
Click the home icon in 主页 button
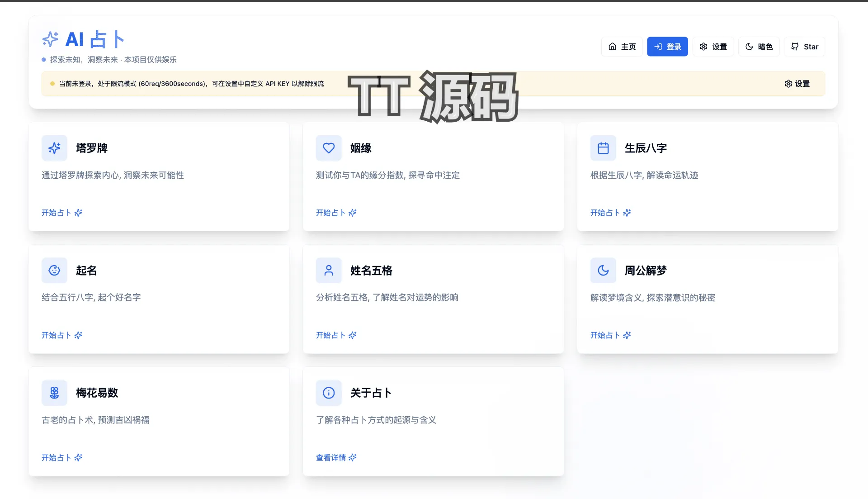(613, 47)
